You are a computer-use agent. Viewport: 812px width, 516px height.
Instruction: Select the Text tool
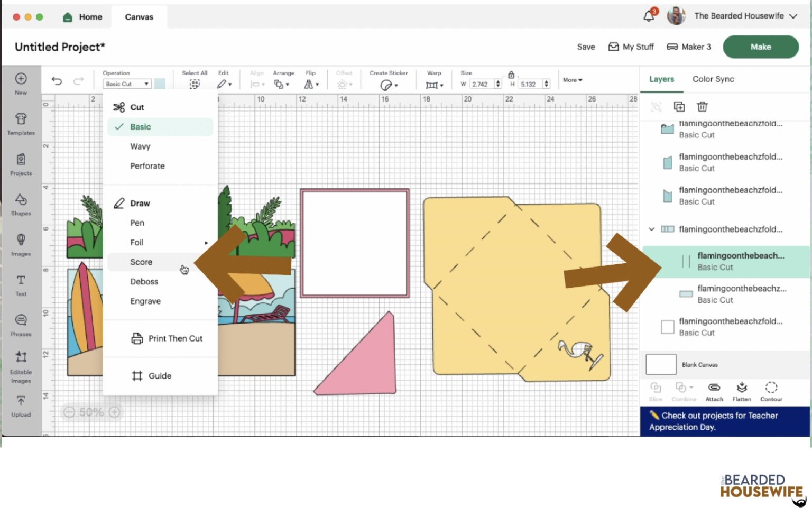point(21,285)
